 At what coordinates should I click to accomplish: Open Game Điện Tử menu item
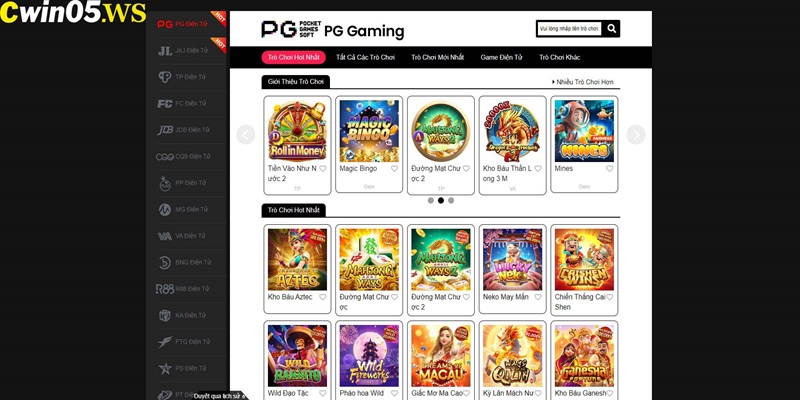pos(502,57)
